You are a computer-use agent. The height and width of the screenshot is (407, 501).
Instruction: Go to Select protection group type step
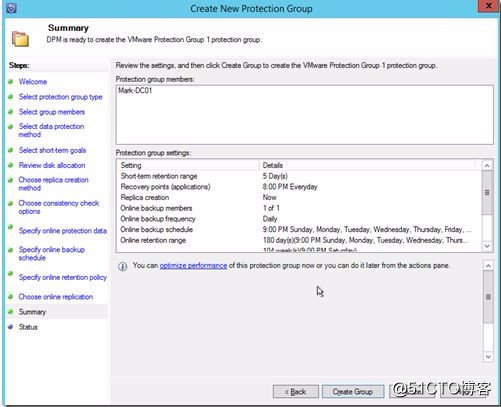click(x=60, y=97)
